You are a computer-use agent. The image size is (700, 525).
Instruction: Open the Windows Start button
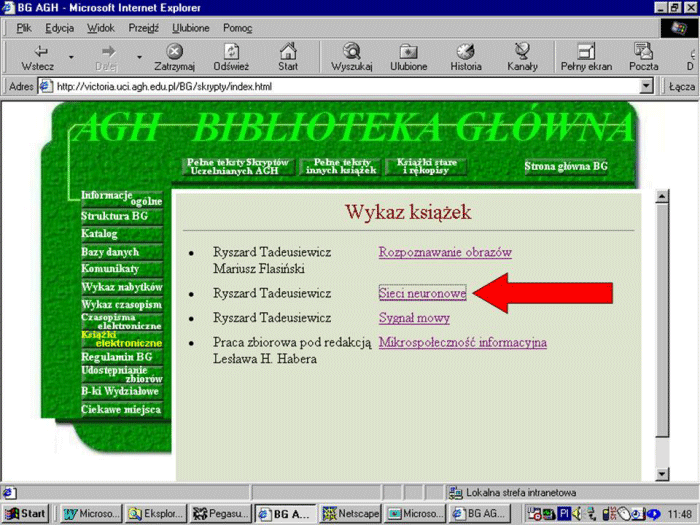point(25,514)
